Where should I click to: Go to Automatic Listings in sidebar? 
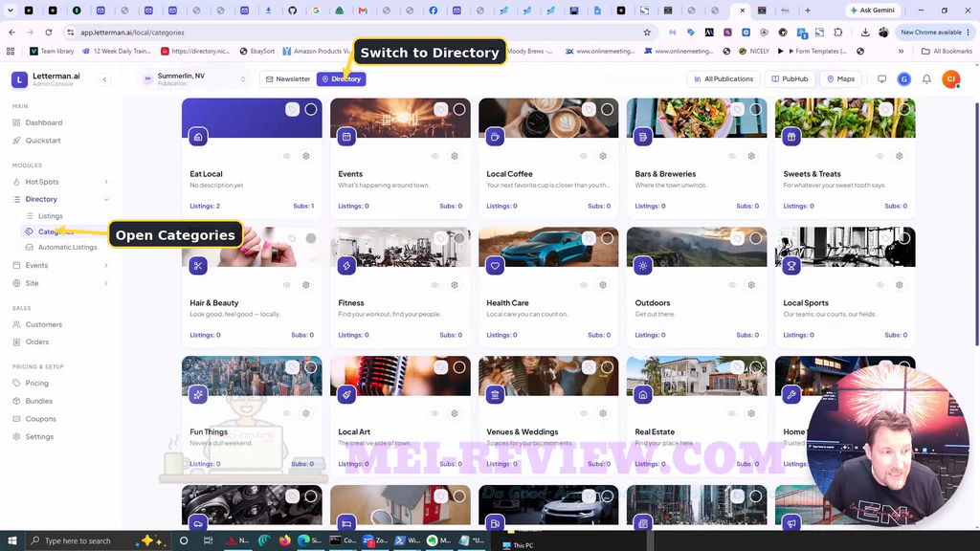(x=67, y=248)
